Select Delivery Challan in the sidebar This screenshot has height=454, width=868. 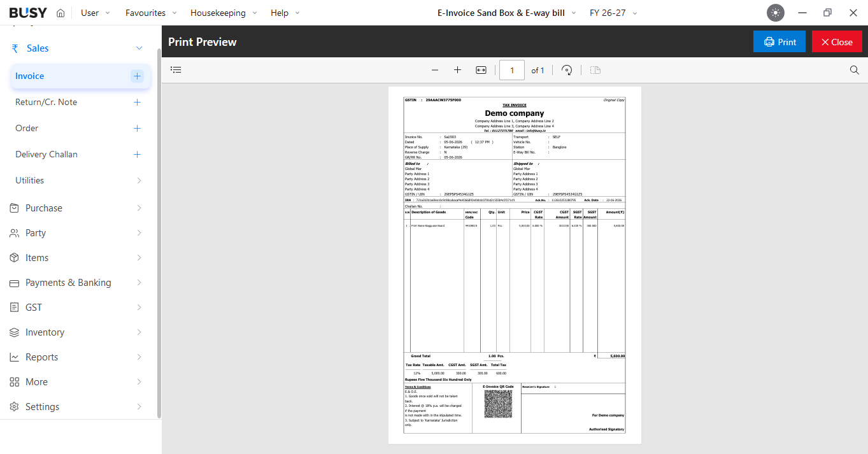click(x=46, y=154)
